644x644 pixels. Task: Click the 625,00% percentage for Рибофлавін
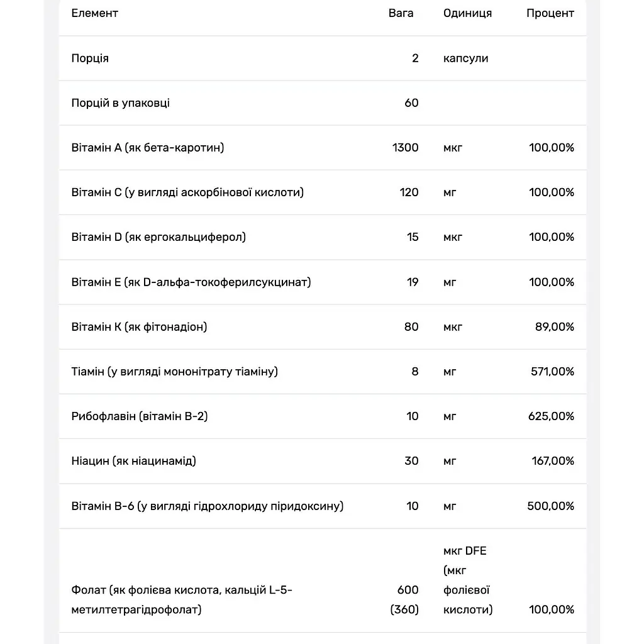(x=551, y=416)
